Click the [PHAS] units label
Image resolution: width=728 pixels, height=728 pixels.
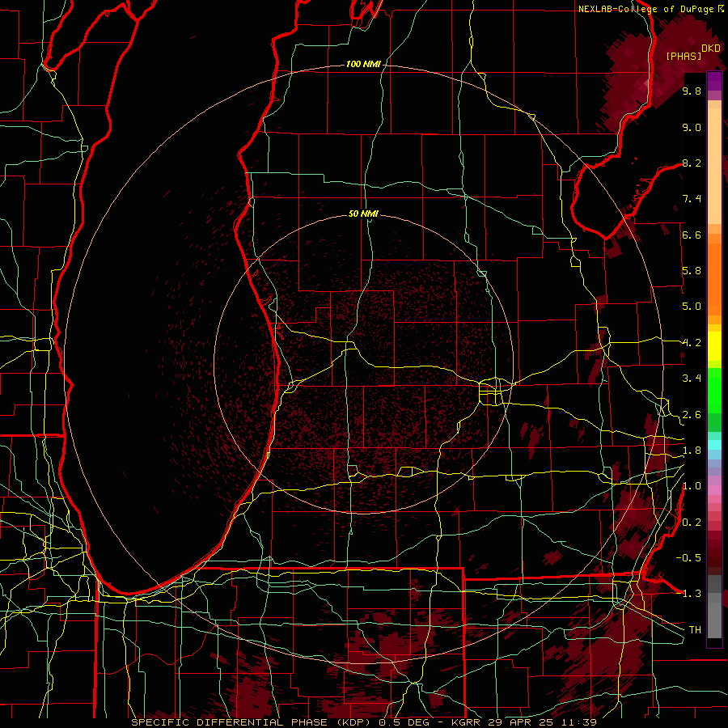coord(684,57)
